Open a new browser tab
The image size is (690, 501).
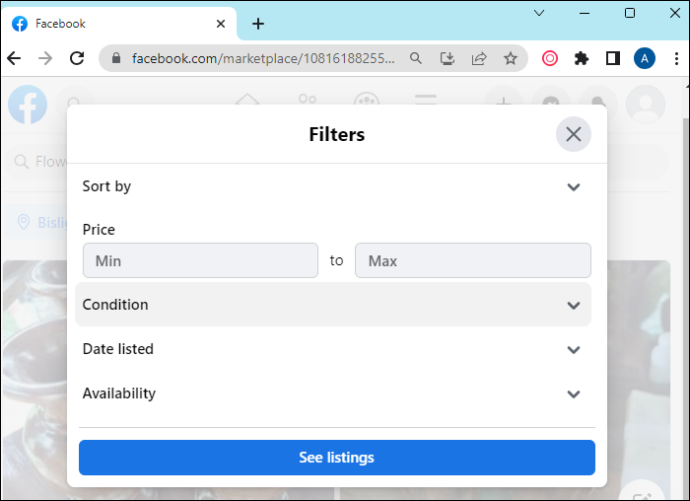tap(258, 24)
